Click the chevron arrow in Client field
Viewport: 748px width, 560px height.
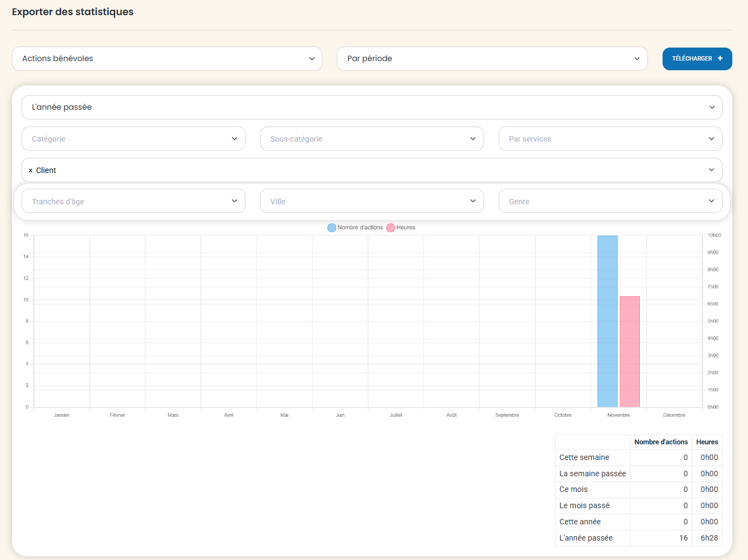(x=711, y=170)
